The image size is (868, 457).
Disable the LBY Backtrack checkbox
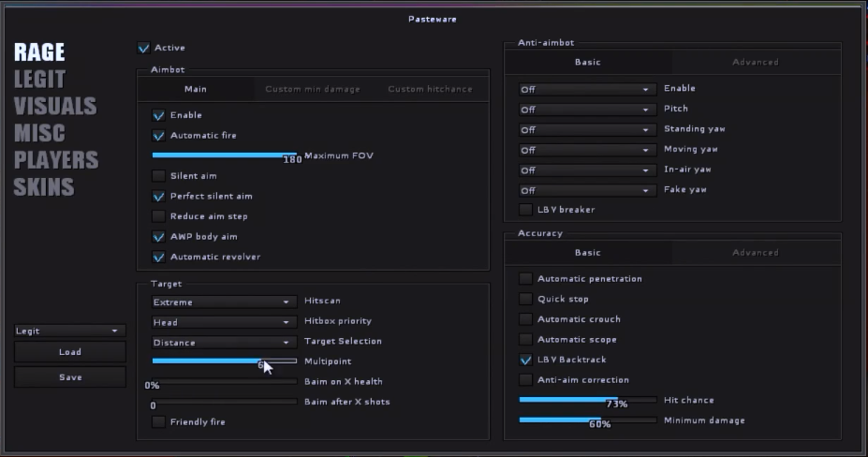point(526,360)
